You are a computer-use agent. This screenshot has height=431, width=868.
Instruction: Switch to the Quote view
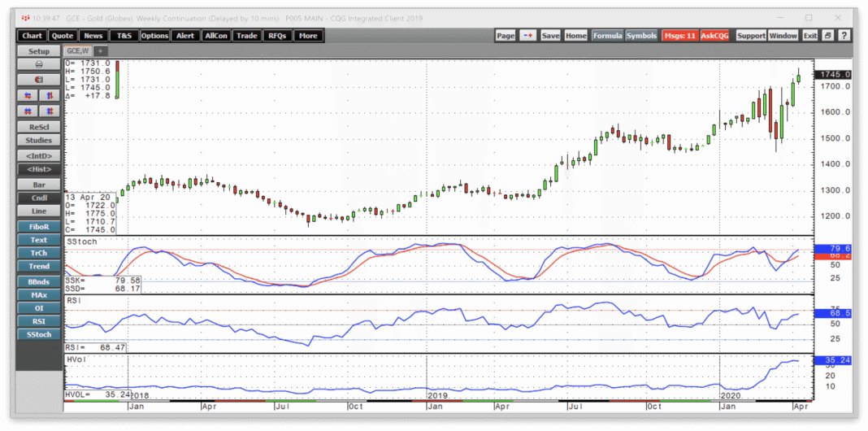click(x=63, y=36)
